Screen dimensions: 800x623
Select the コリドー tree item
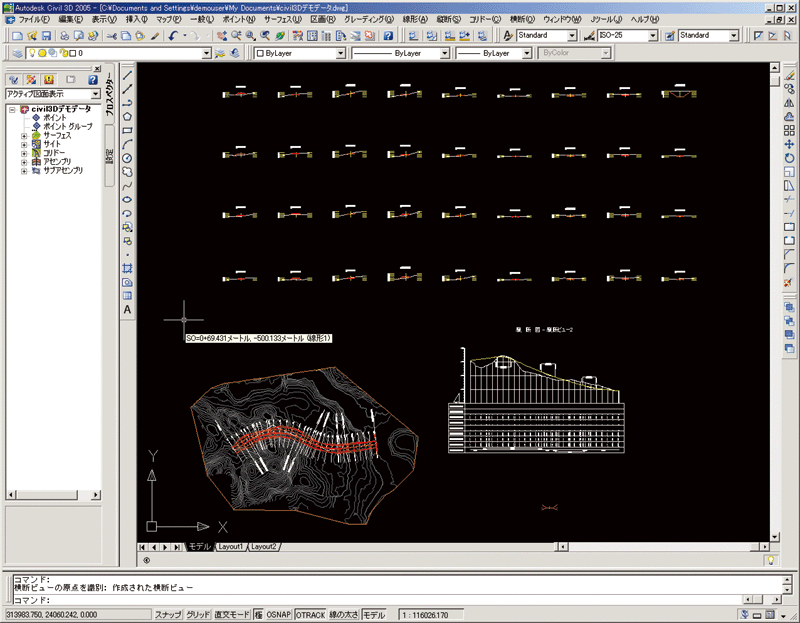[54, 153]
